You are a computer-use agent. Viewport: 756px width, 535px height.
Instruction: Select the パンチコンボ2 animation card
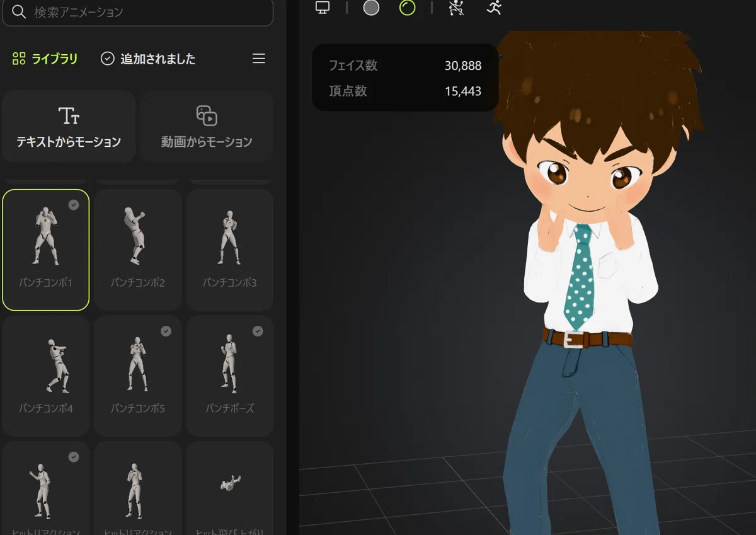138,250
